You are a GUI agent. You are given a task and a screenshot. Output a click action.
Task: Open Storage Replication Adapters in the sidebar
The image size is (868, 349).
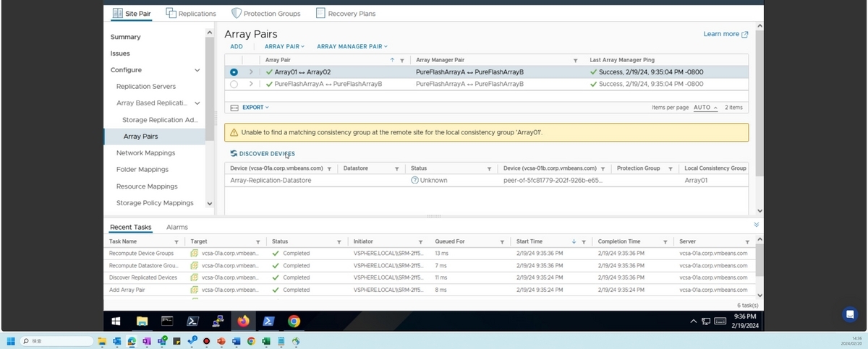point(160,120)
